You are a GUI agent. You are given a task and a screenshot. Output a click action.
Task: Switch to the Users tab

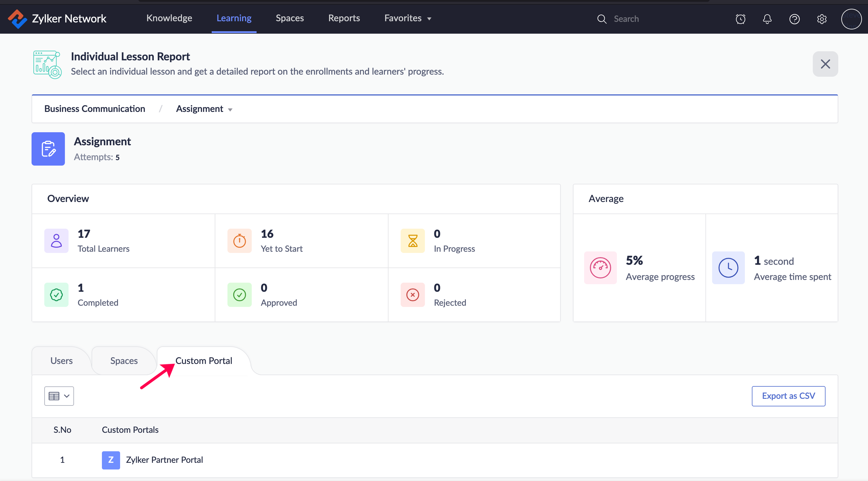61,361
